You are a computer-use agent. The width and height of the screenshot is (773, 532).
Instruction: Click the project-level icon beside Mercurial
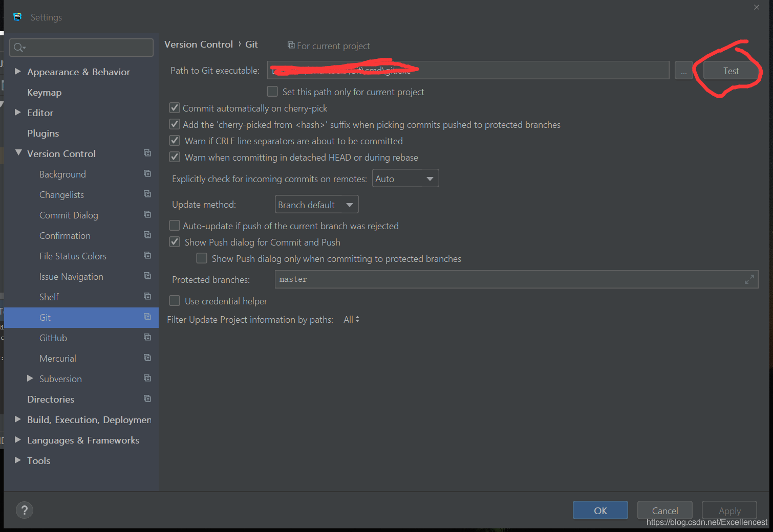pyautogui.click(x=147, y=358)
